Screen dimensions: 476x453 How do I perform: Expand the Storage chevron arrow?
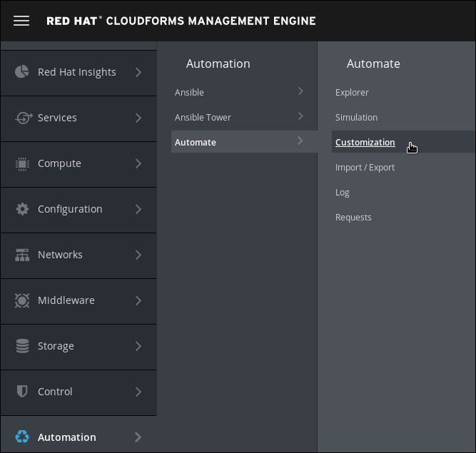(x=138, y=346)
